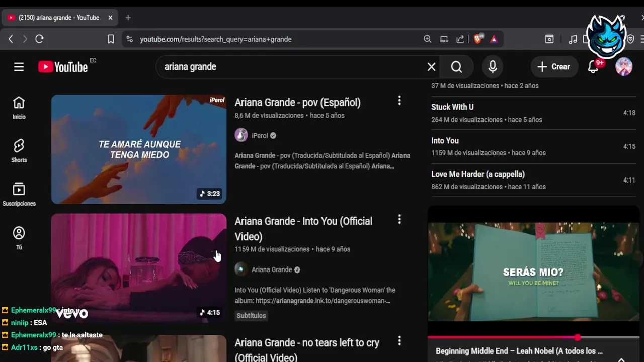This screenshot has height=362, width=644.
Task: Open the pov (Español) video thumbnail
Action: pos(139,149)
